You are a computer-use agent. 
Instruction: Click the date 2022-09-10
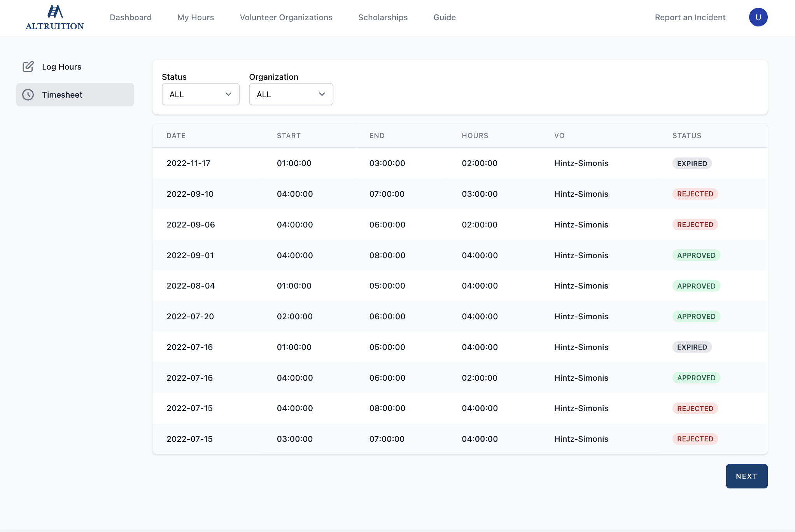click(190, 194)
